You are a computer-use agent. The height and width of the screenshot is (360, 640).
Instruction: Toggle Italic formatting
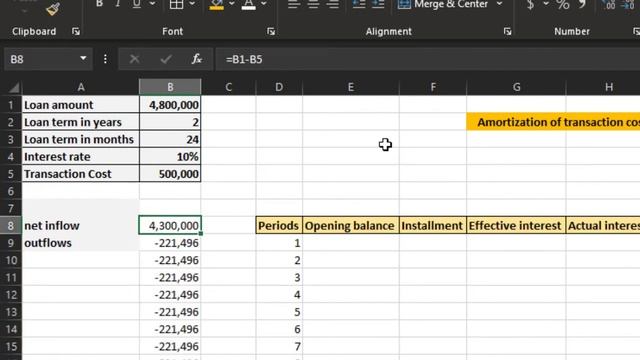click(x=118, y=4)
